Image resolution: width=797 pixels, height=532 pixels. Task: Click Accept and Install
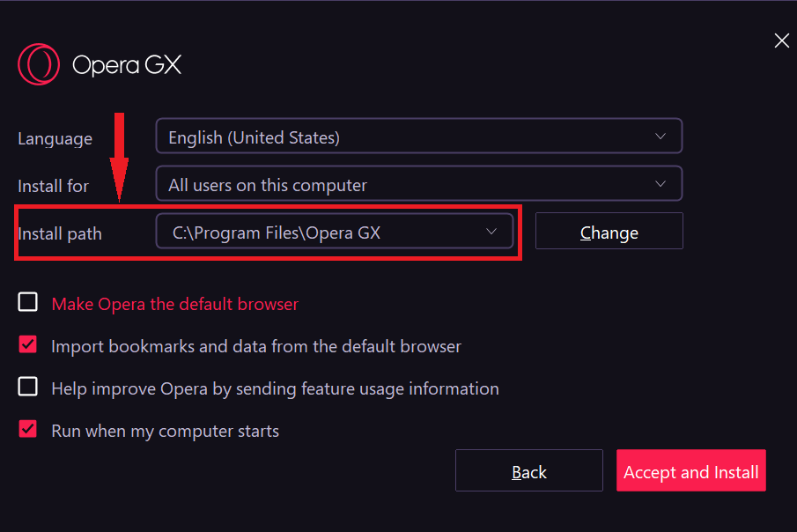click(690, 470)
